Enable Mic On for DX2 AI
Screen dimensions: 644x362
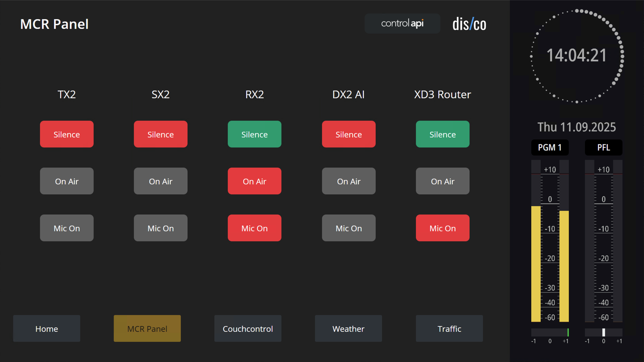click(x=348, y=228)
